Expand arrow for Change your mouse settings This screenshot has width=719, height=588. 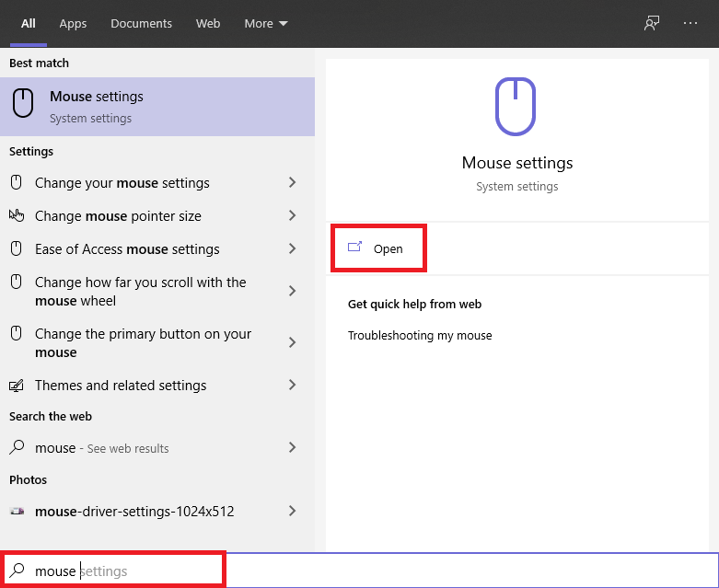292,183
